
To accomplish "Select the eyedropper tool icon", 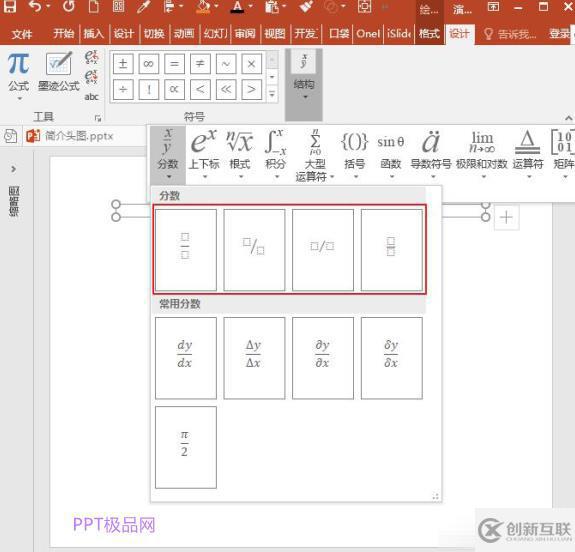I will 143,6.
